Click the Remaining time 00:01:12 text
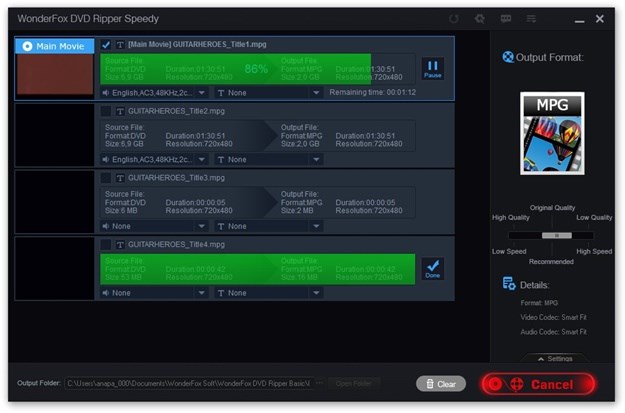 coord(372,92)
